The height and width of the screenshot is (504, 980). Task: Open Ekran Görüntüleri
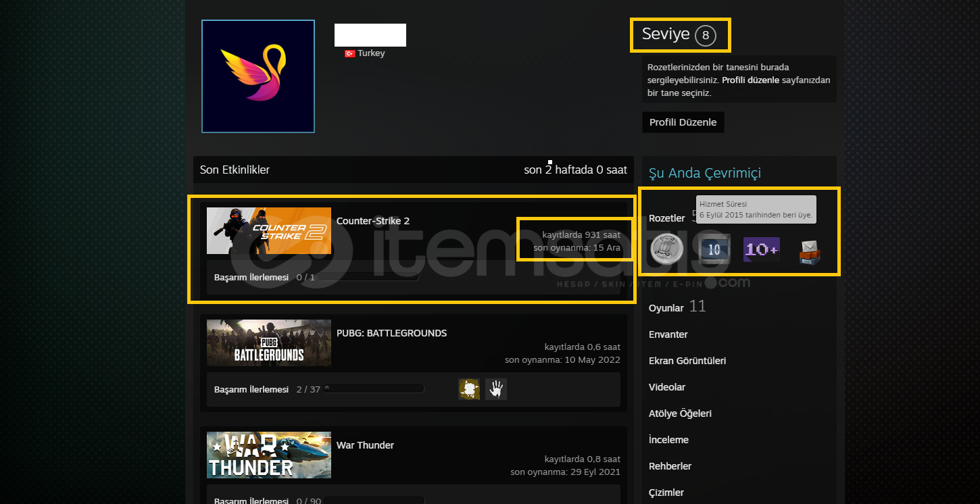pyautogui.click(x=687, y=361)
